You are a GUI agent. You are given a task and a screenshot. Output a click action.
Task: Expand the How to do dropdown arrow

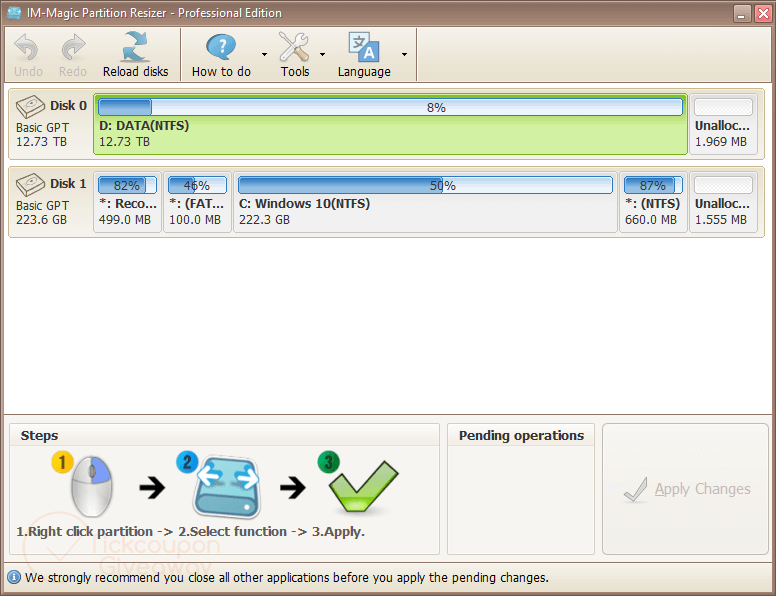[x=264, y=54]
